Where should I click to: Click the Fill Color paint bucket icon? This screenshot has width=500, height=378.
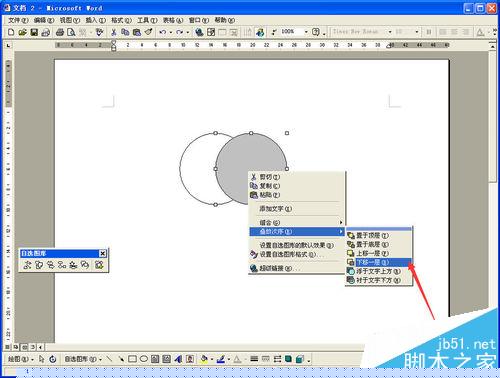tap(204, 359)
